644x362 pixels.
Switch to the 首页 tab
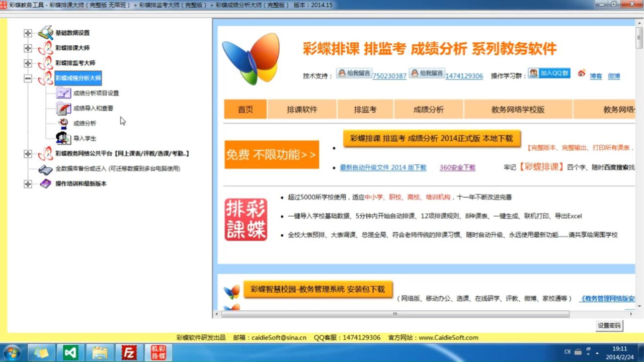pos(246,110)
